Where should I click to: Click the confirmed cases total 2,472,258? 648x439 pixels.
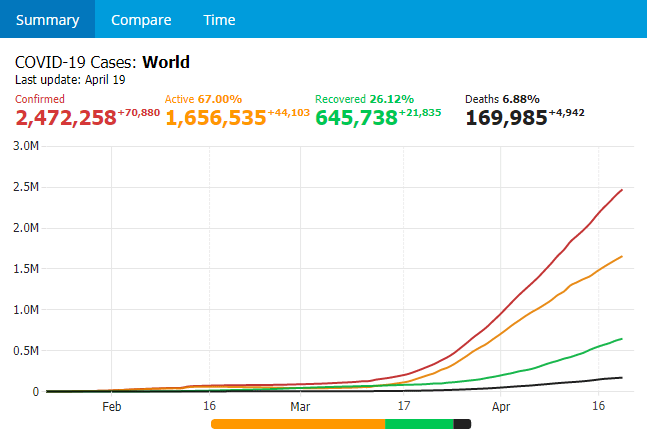point(66,118)
